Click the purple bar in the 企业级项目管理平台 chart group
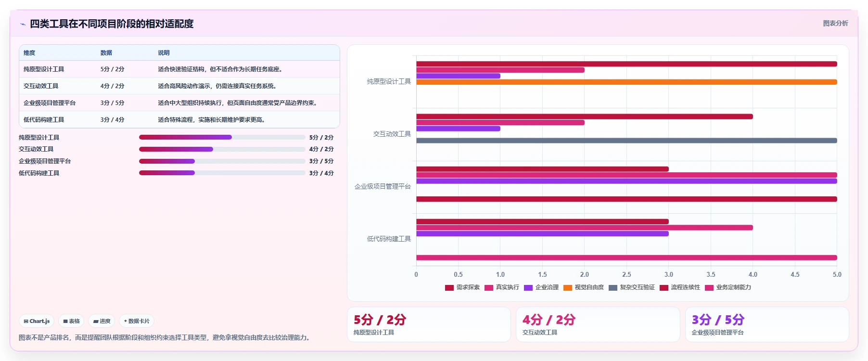The width and height of the screenshot is (868, 361). 626,181
